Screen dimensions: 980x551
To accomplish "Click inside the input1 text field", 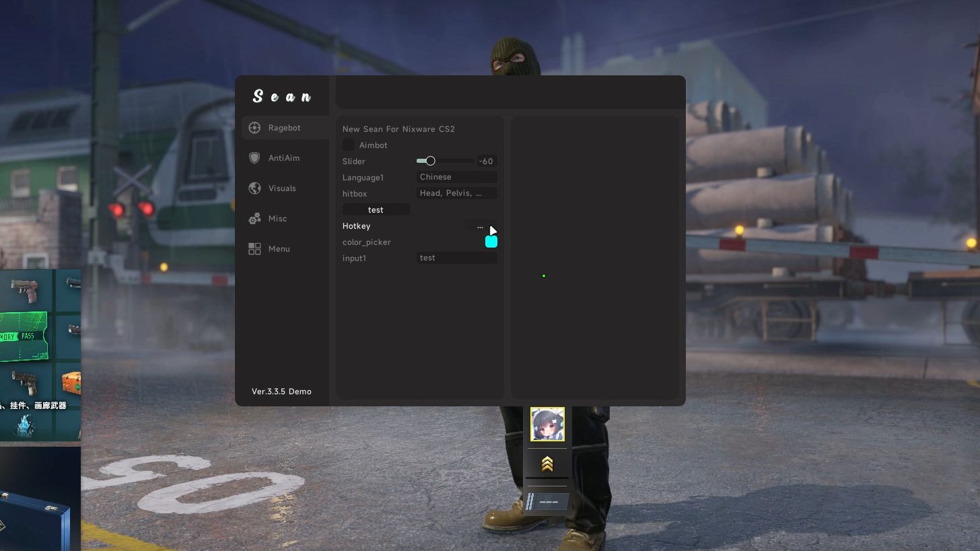I will tap(456, 258).
